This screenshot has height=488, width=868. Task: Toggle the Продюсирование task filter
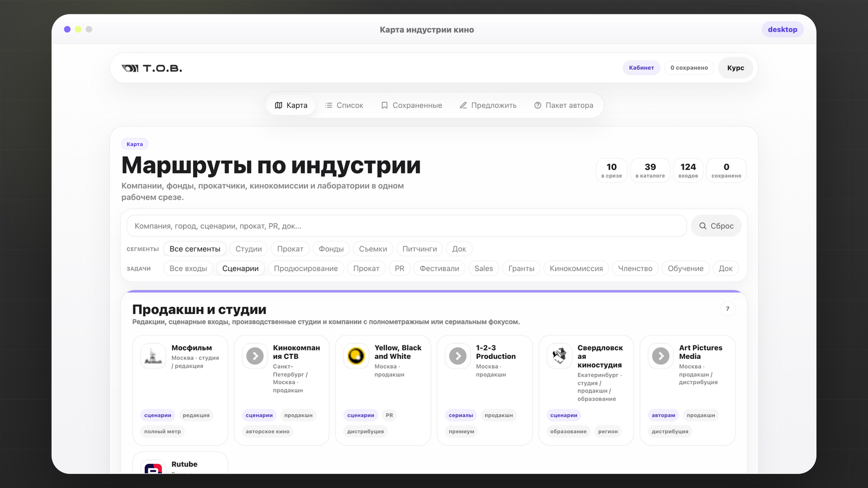(306, 269)
